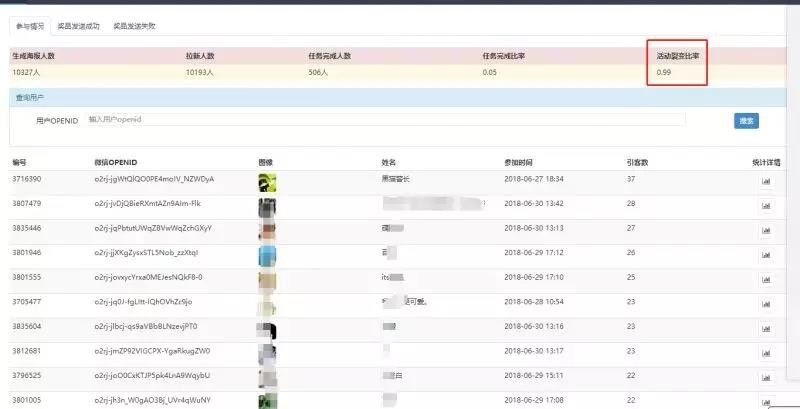Open chart icon for row 3796525

pyautogui.click(x=765, y=378)
